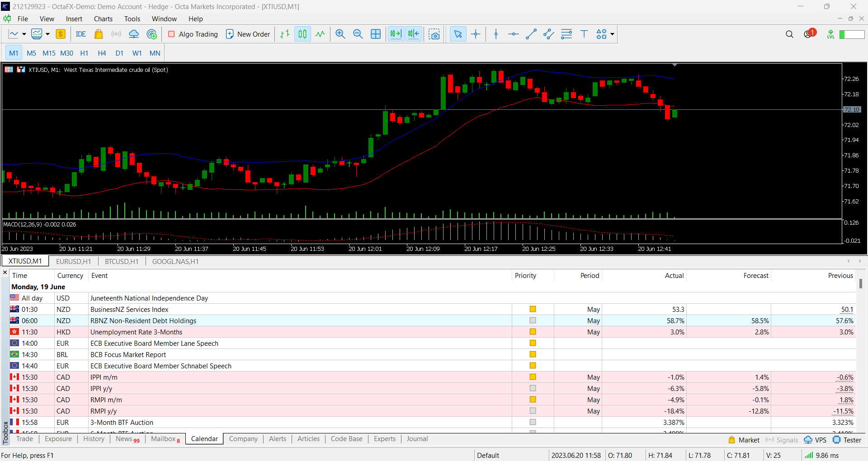Open the Charts menu
The height and width of the screenshot is (461, 868).
(x=103, y=19)
